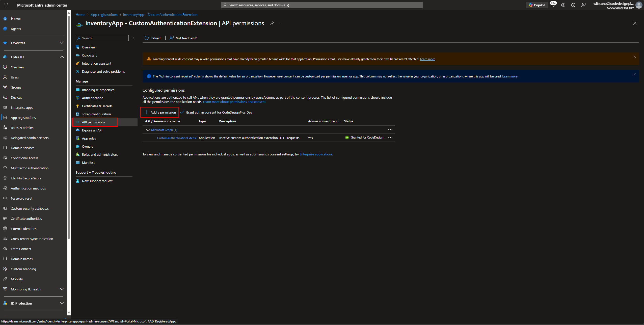Click the Mobility icon in the sidebar
644x325 pixels.
pyautogui.click(x=5, y=279)
